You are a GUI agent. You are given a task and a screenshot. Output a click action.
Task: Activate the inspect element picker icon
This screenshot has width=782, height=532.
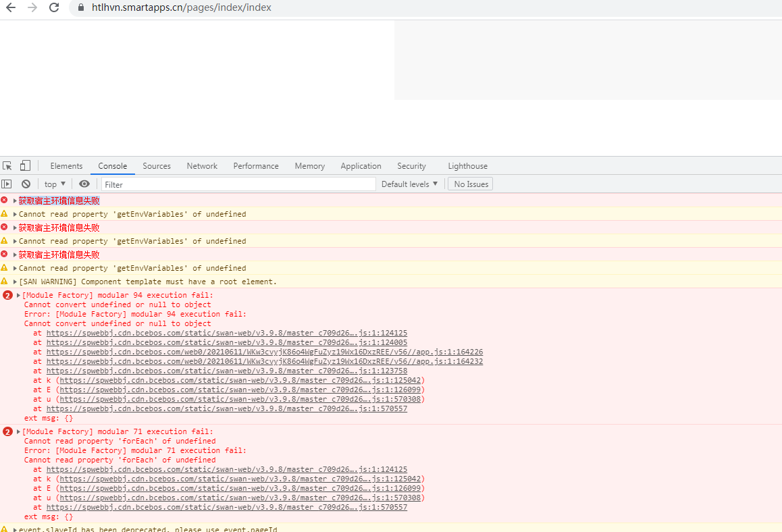click(7, 166)
